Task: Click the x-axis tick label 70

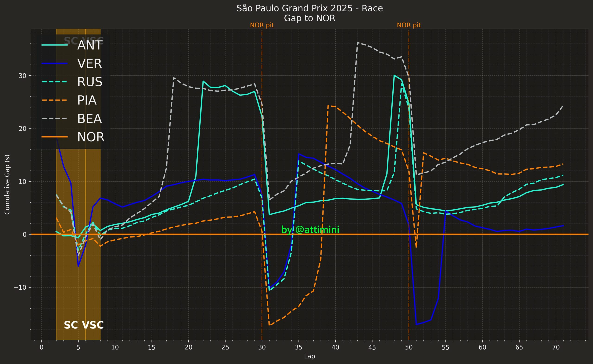Action: (x=556, y=347)
